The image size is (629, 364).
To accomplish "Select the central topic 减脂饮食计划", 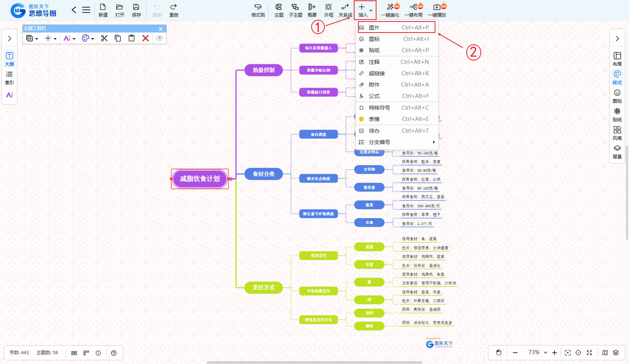I will (x=200, y=179).
